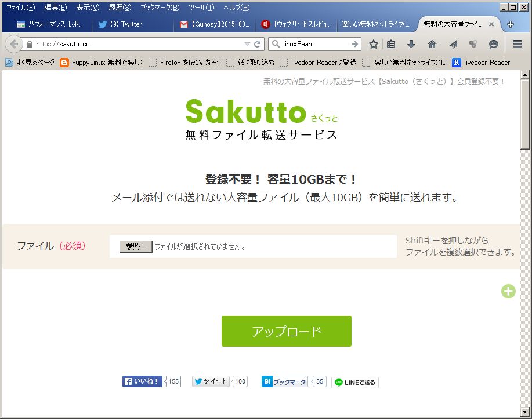Screen dimensions: 532x419
Task: Switch to the 楽しい無料ネットライフ tab
Action: [375, 24]
